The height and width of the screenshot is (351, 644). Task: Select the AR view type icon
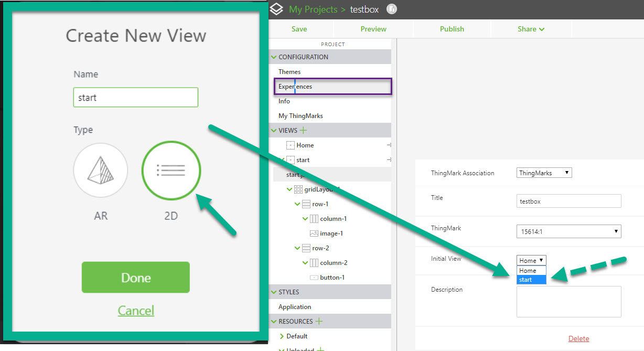click(100, 171)
